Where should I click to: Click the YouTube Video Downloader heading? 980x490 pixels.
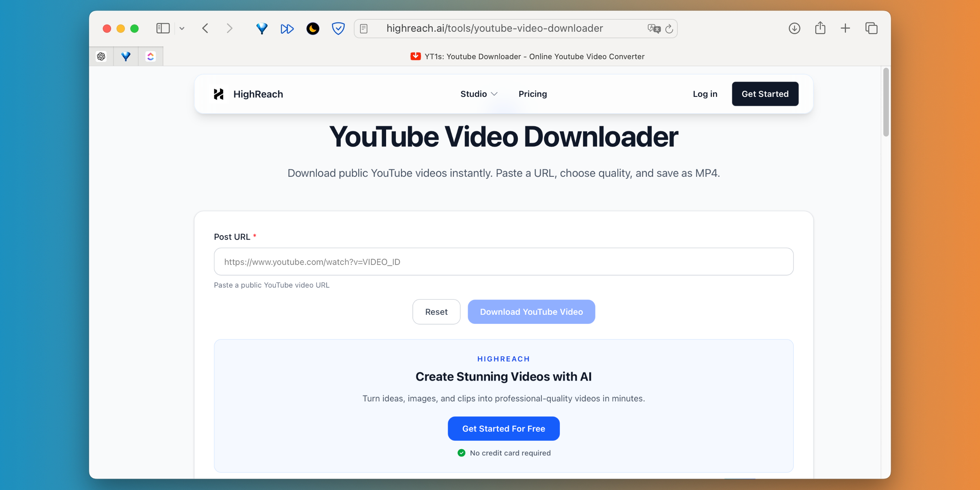pyautogui.click(x=503, y=137)
